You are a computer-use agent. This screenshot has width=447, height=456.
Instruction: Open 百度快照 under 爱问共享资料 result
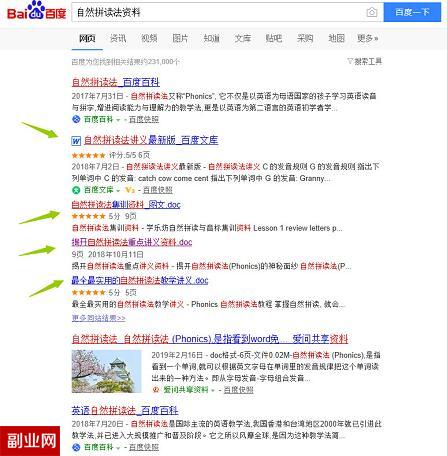[238, 390]
